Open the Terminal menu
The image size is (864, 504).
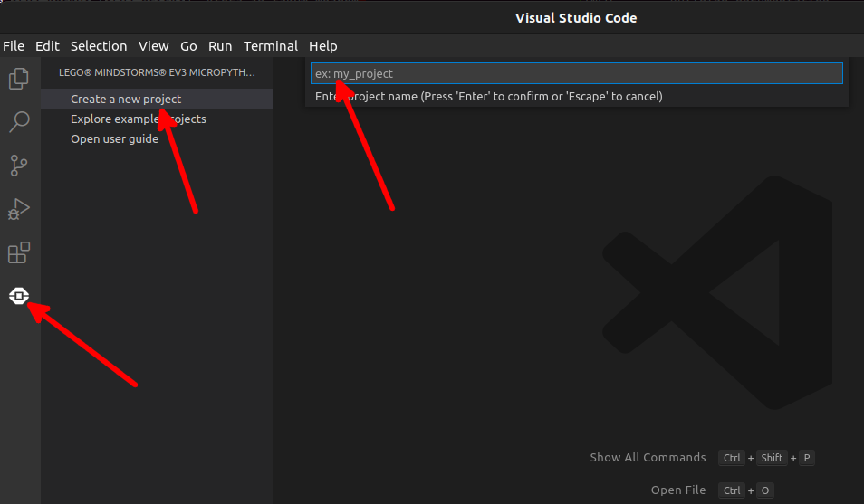[271, 46]
